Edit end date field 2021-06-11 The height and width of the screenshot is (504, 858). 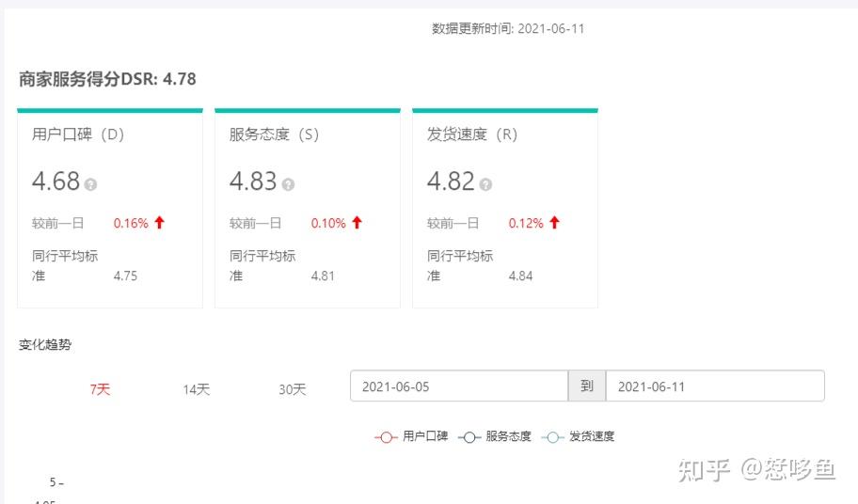(715, 386)
